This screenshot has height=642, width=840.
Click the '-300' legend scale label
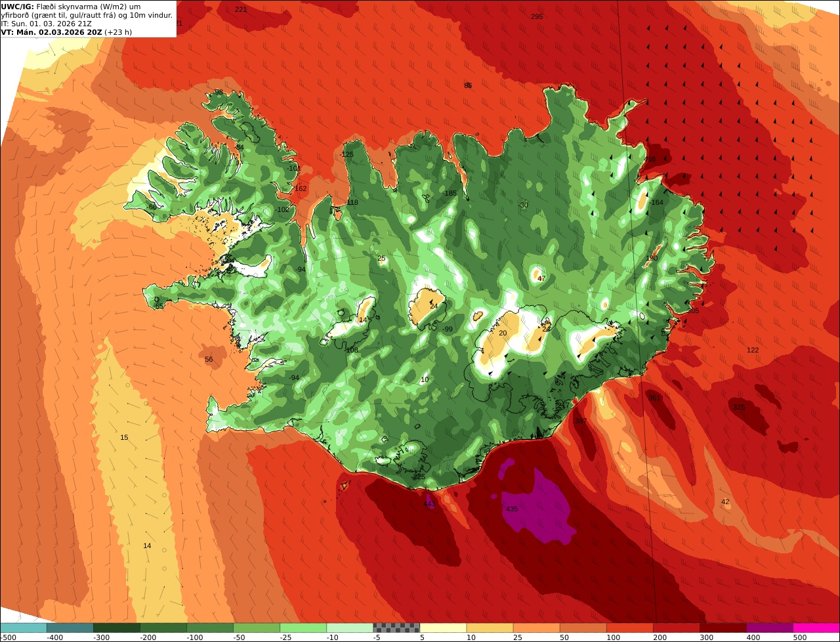[100, 637]
